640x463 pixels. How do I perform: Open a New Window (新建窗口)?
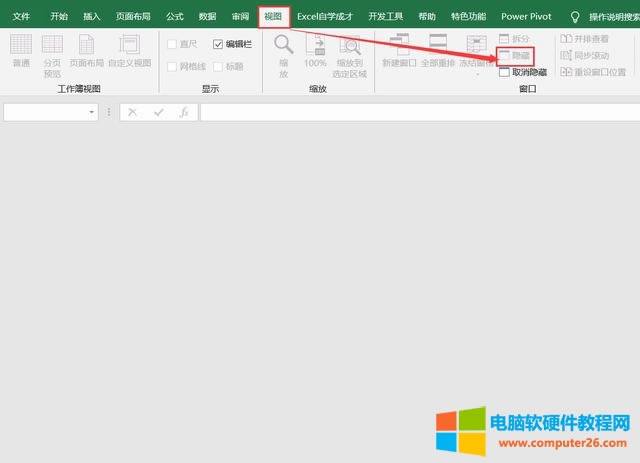pyautogui.click(x=399, y=51)
